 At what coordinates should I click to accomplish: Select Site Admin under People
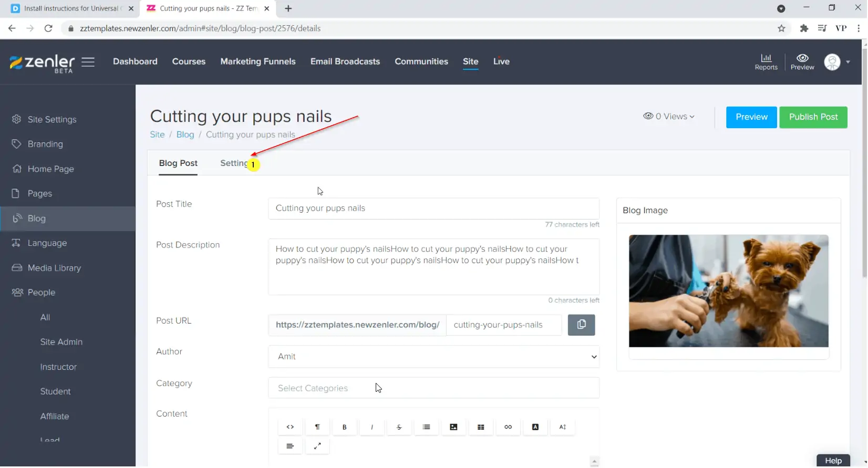click(61, 342)
